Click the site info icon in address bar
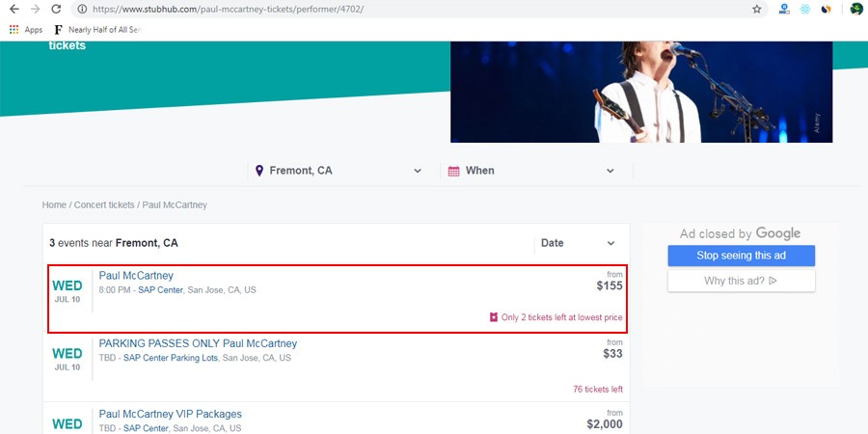 click(83, 9)
